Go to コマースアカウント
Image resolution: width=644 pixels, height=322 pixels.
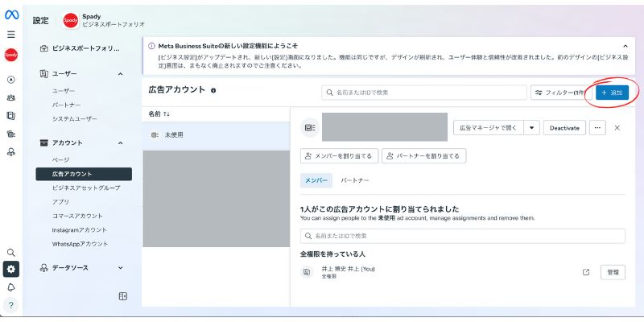pyautogui.click(x=77, y=216)
